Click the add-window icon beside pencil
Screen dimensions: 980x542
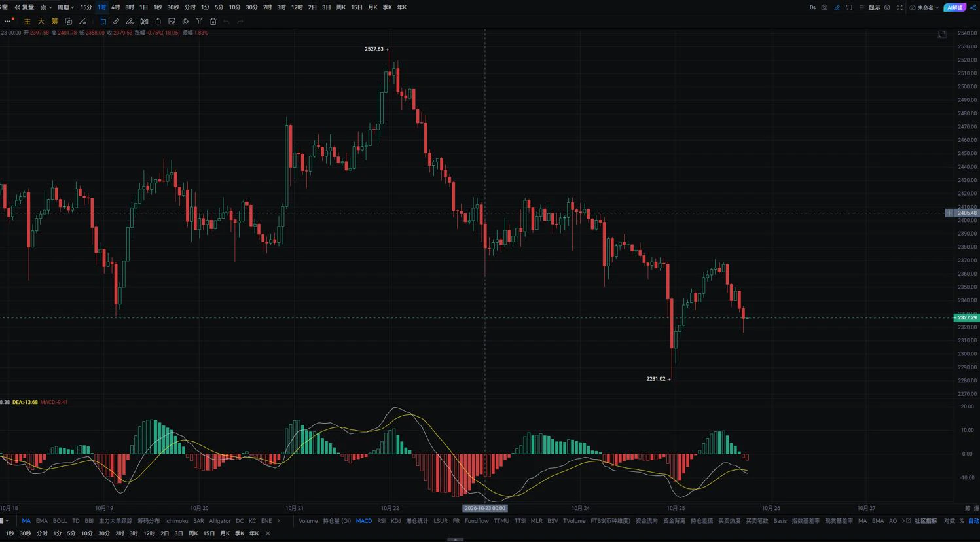tap(849, 7)
